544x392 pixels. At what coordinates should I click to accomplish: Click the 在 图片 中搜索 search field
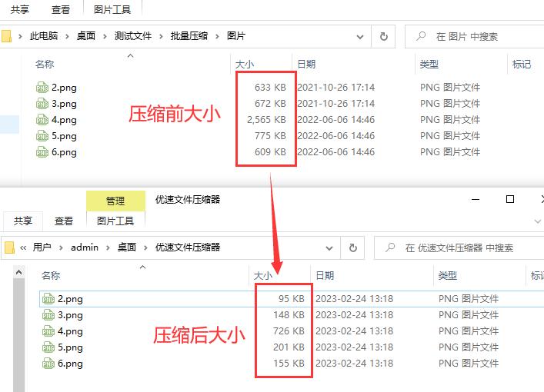[475, 36]
